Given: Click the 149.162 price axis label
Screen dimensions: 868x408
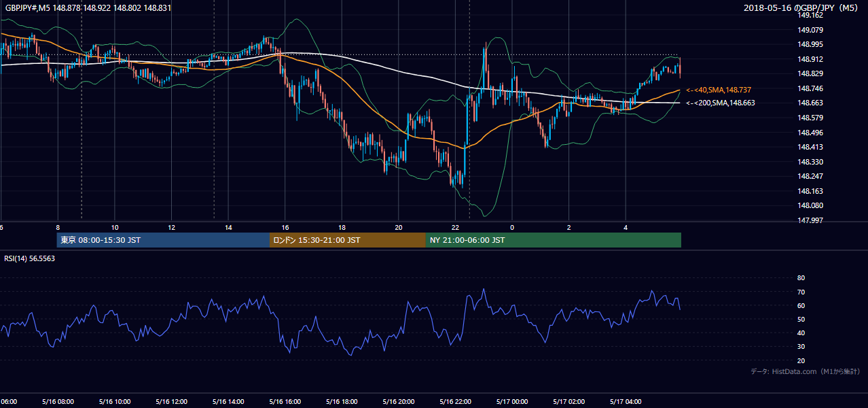Looking at the screenshot, I should 811,15.
